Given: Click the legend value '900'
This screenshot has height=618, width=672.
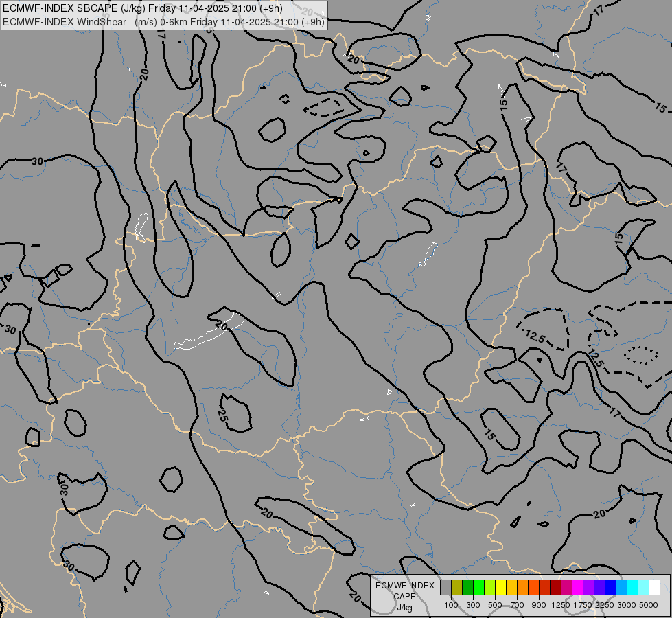Looking at the screenshot, I should tap(539, 605).
